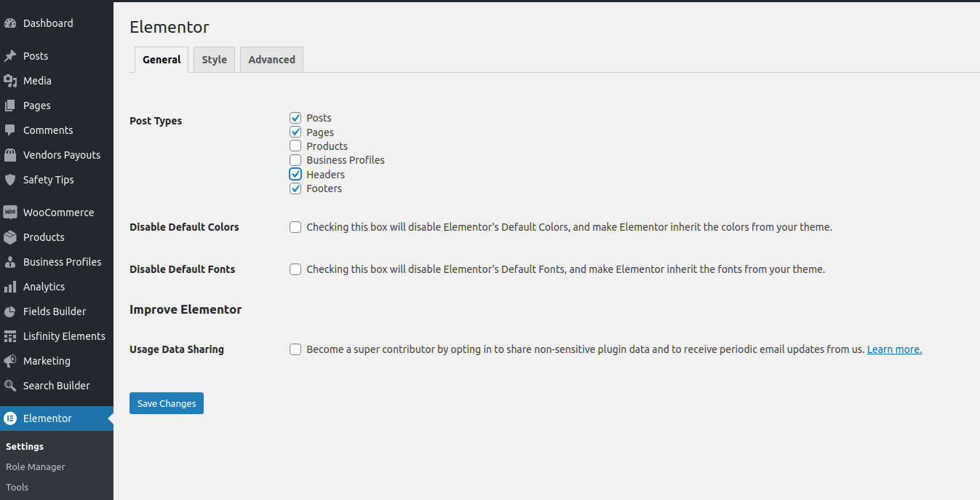This screenshot has width=980, height=500.
Task: Follow the Learn more link
Action: tap(894, 349)
